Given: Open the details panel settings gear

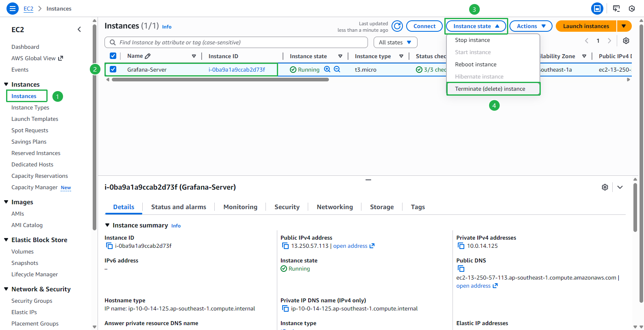Looking at the screenshot, I should (x=605, y=187).
